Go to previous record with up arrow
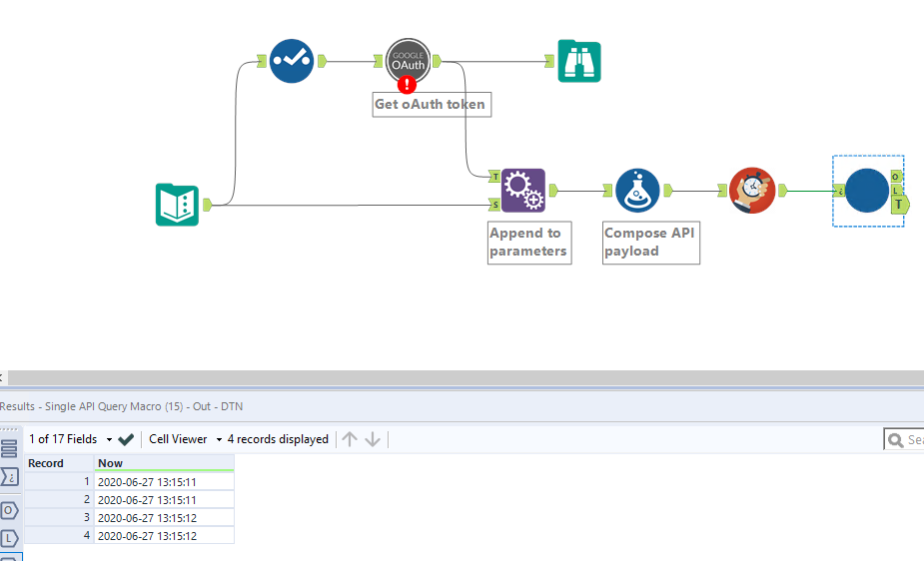The image size is (924, 561). (x=350, y=439)
